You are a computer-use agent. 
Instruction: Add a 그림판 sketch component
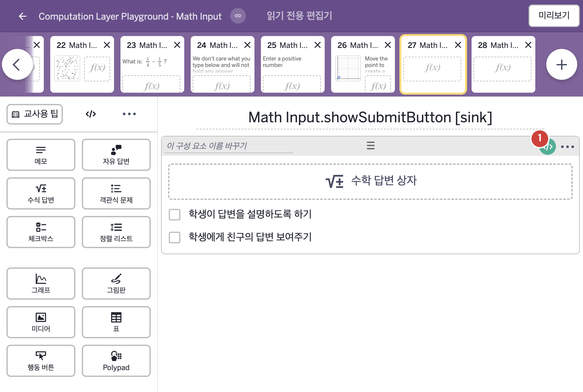(116, 284)
